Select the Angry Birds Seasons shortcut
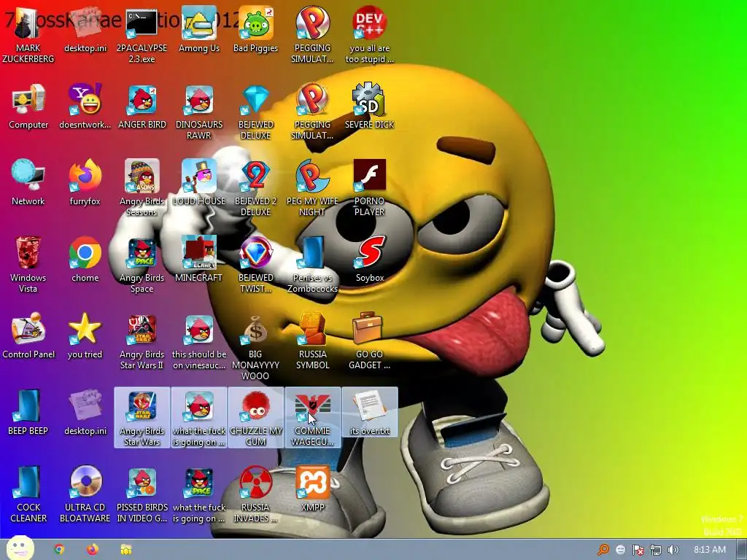The width and height of the screenshot is (747, 560). [x=142, y=188]
